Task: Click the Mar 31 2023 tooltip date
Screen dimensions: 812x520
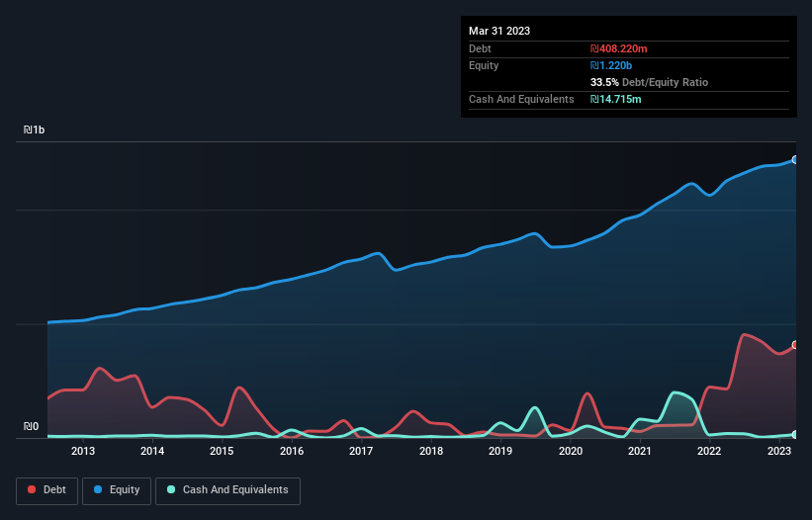Action: 499,31
